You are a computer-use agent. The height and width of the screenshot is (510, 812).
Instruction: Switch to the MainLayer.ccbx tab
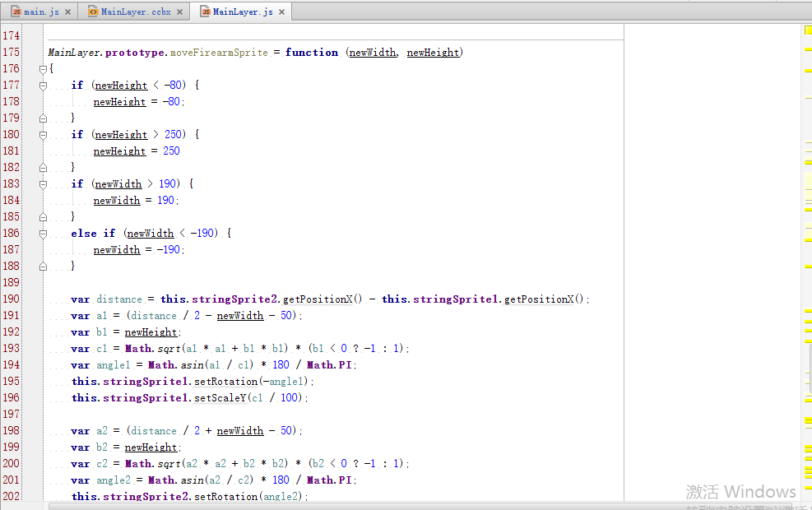[x=136, y=12]
